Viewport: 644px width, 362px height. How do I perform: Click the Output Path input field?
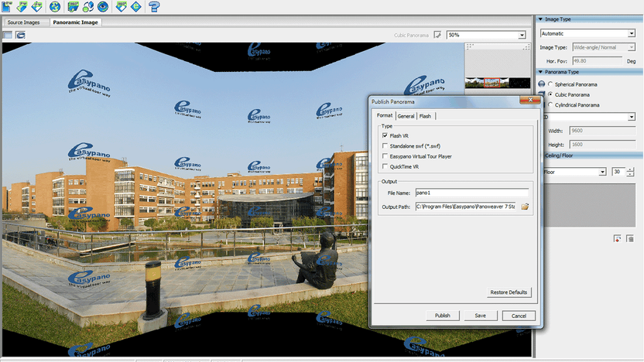(466, 207)
